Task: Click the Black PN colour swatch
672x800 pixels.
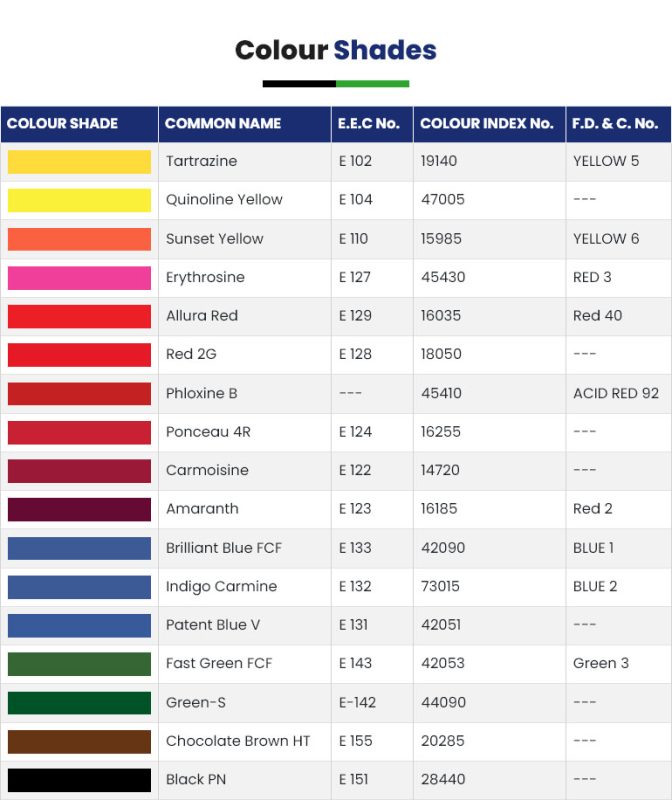Action: pyautogui.click(x=79, y=779)
